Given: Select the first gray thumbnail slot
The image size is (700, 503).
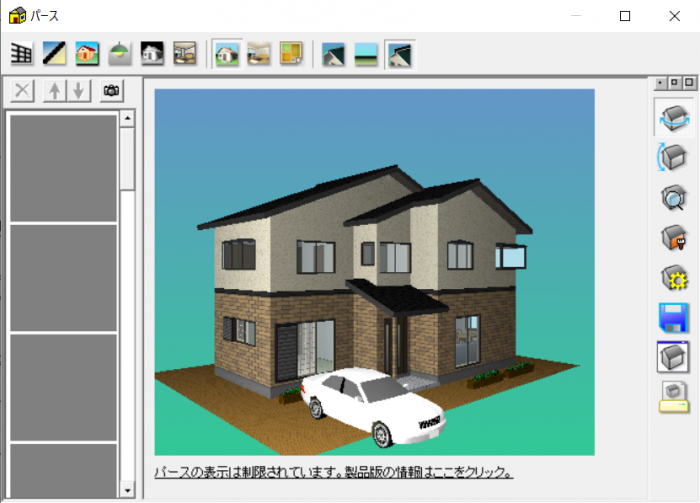Looking at the screenshot, I should click(x=64, y=168).
